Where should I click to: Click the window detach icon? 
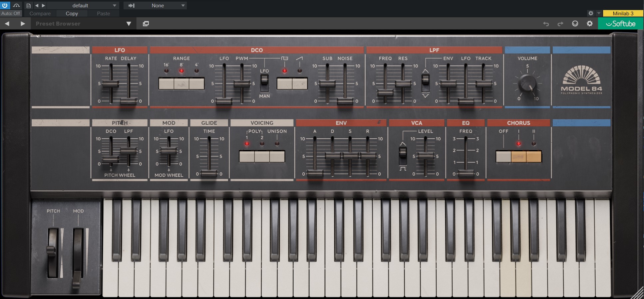coord(146,24)
